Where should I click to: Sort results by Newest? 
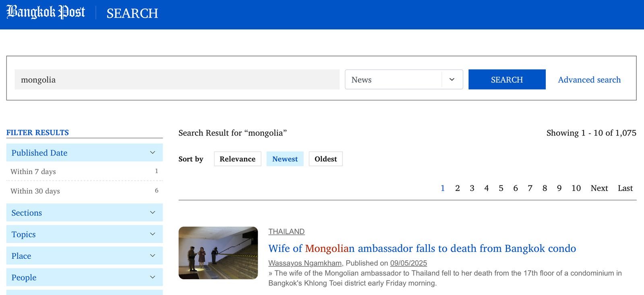pos(285,159)
